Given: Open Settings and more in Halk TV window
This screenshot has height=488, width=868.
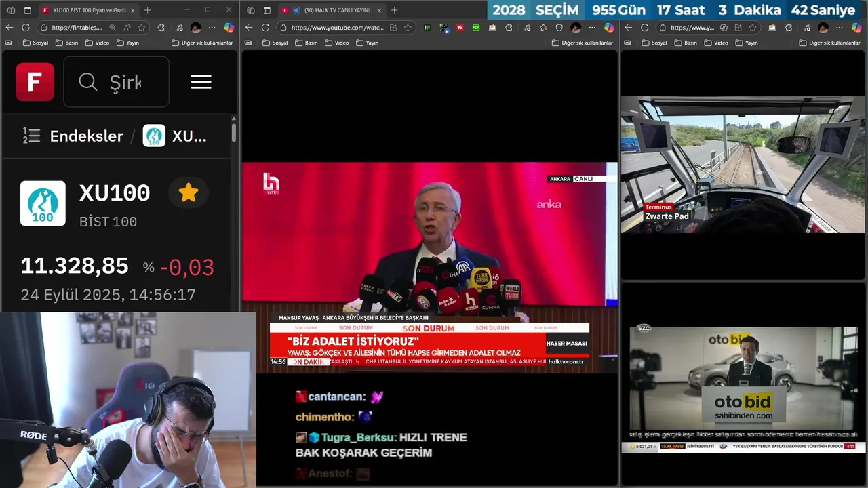Looking at the screenshot, I should click(x=592, y=28).
